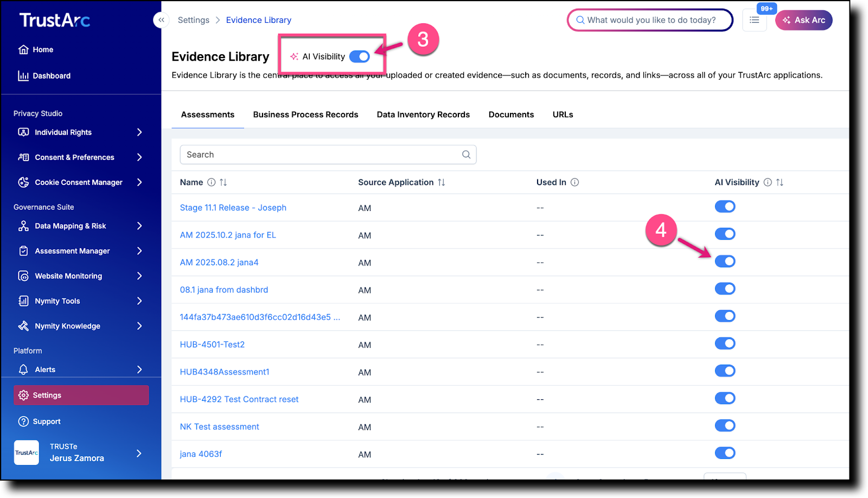Viewport: 868px width, 498px height.
Task: Collapse the sidebar with double-chevron icon
Action: tap(161, 20)
